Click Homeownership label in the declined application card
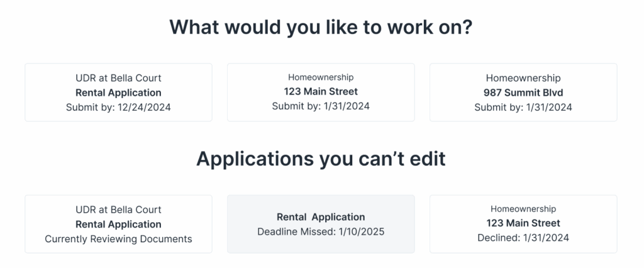Viewport: 644px width, 268px height. [x=523, y=209]
